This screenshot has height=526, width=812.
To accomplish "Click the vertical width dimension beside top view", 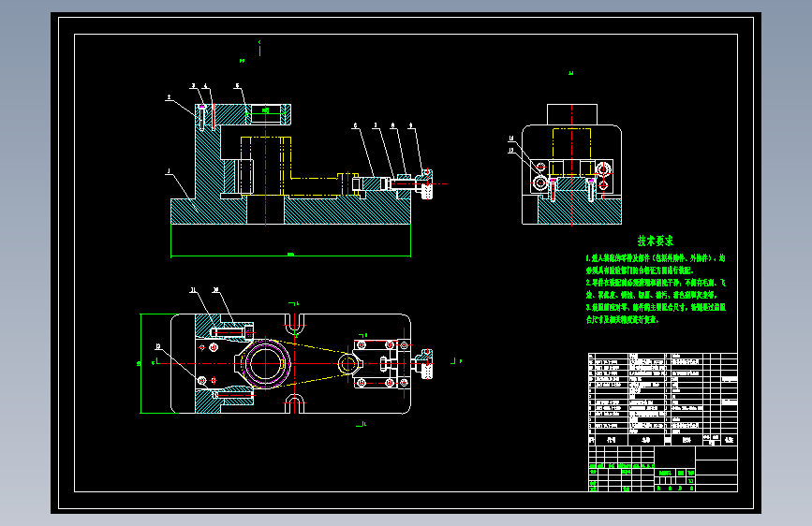I will [140, 363].
